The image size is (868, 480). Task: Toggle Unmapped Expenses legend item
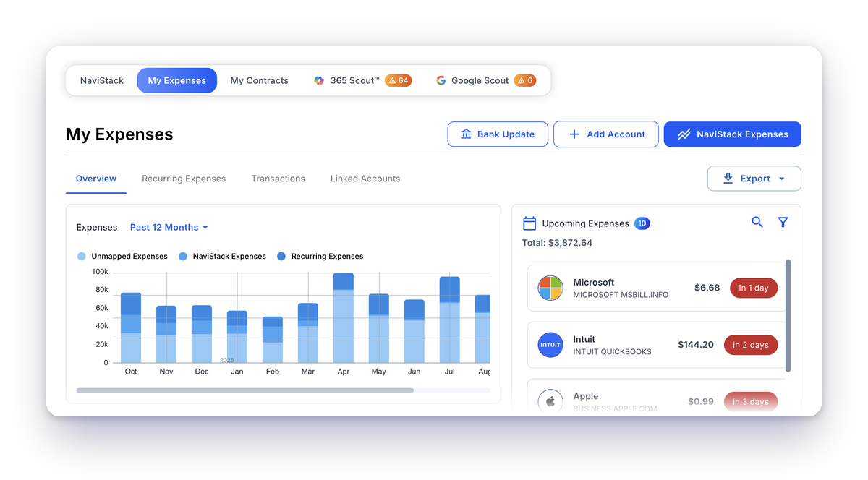coord(122,256)
